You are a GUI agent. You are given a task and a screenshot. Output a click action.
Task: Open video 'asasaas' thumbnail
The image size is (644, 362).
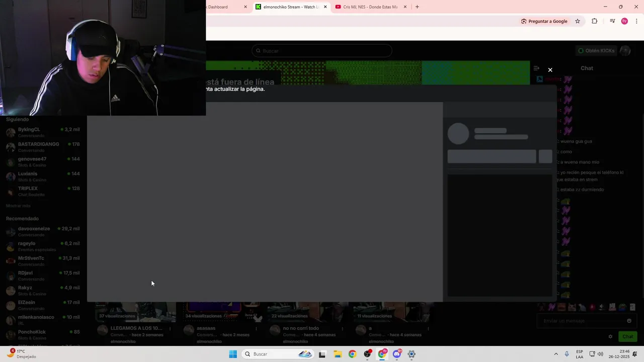click(x=222, y=312)
